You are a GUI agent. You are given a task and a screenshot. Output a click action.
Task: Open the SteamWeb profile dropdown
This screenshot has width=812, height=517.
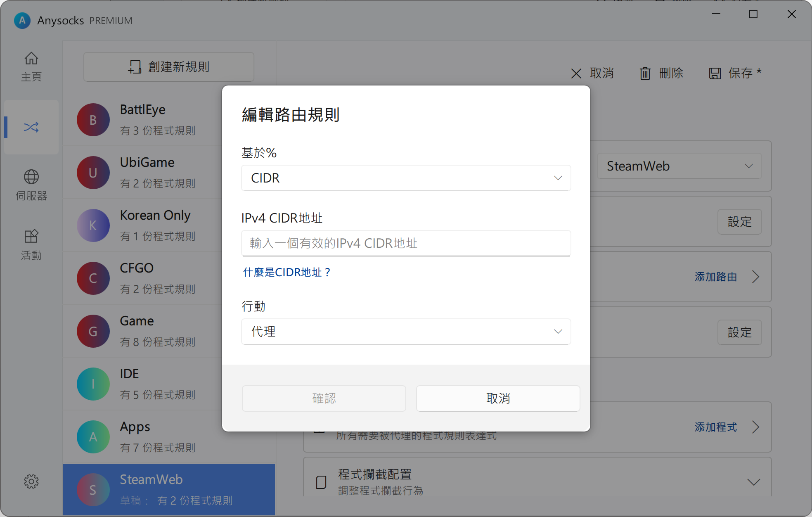pyautogui.click(x=679, y=166)
